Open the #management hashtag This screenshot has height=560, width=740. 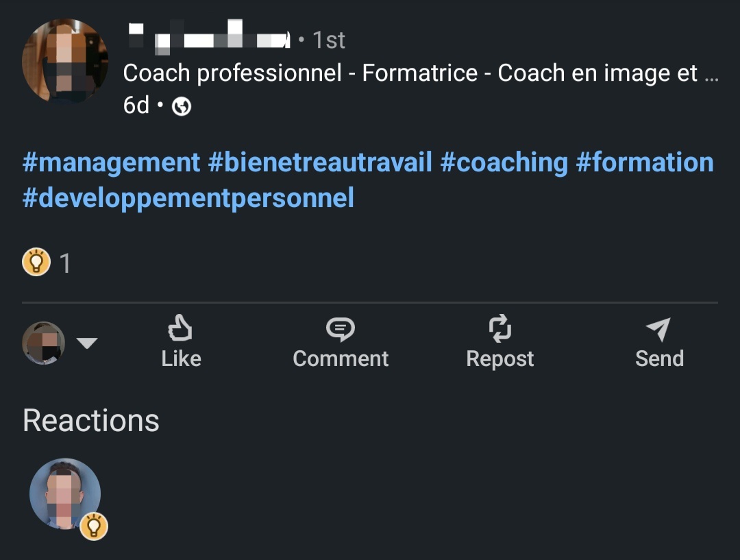click(111, 162)
